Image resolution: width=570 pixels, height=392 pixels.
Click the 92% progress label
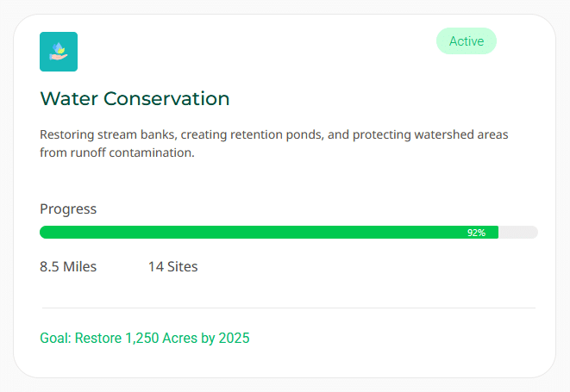(476, 233)
